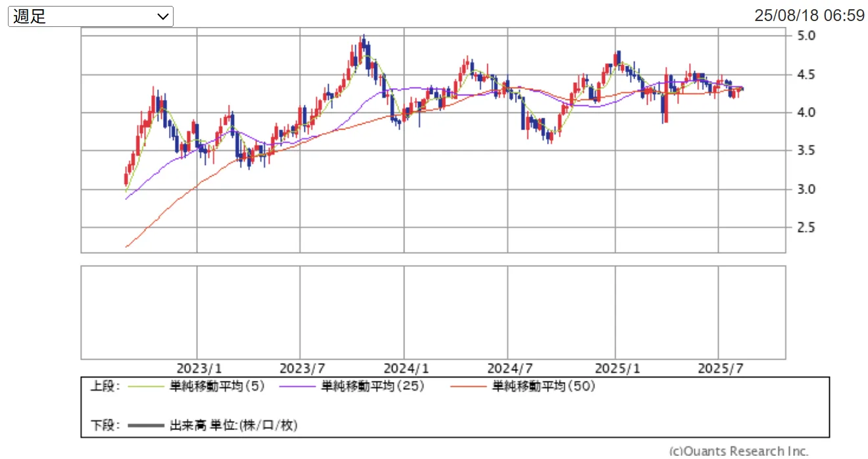This screenshot has height=459, width=868.
Task: Click the 出来高 単位:(株/口/枚) legend text
Action: (x=233, y=425)
